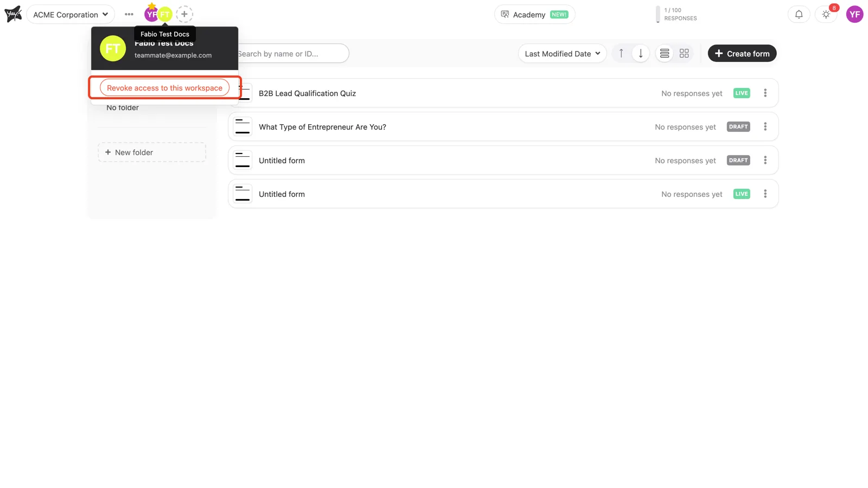
Task: Click the YF member avatar with star
Action: [151, 14]
